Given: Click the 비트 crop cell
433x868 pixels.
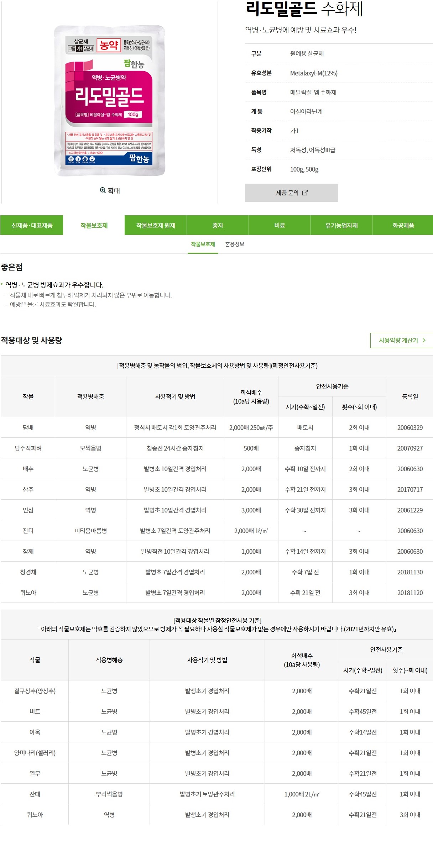Looking at the screenshot, I should pyautogui.click(x=35, y=711).
